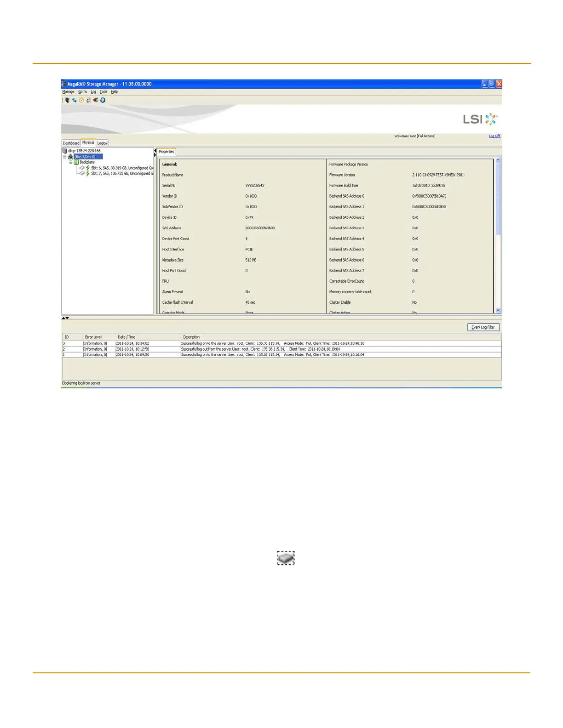
Task: Click the green lightning icon for Slot: 7
Action: coord(88,174)
